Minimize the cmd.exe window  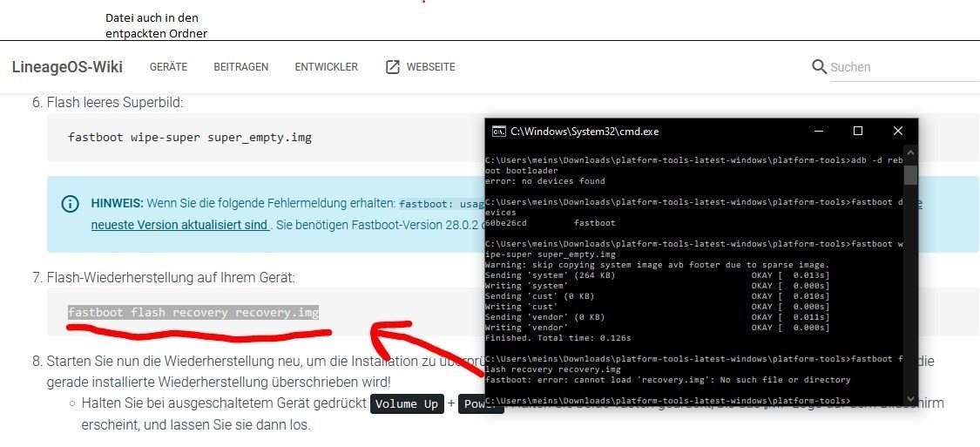[818, 131]
